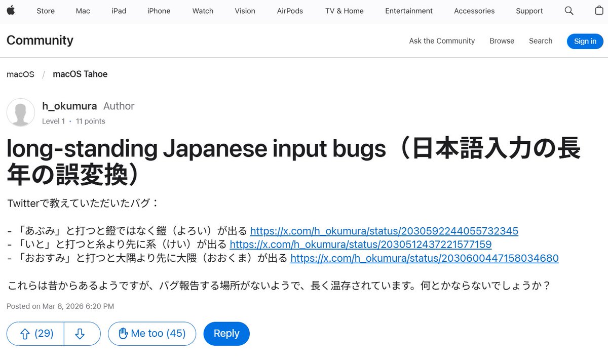Open the iPad menu
The width and height of the screenshot is (608, 364).
click(119, 11)
